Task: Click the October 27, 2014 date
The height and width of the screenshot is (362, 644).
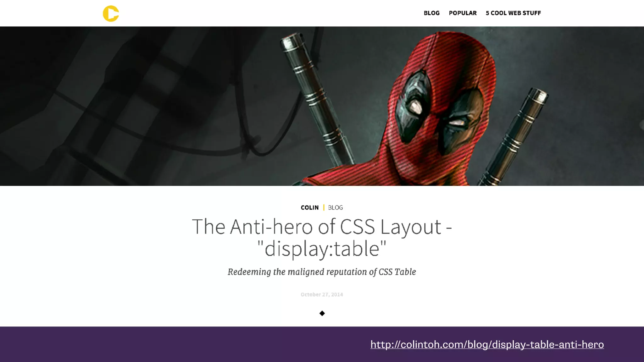Action: (x=322, y=294)
